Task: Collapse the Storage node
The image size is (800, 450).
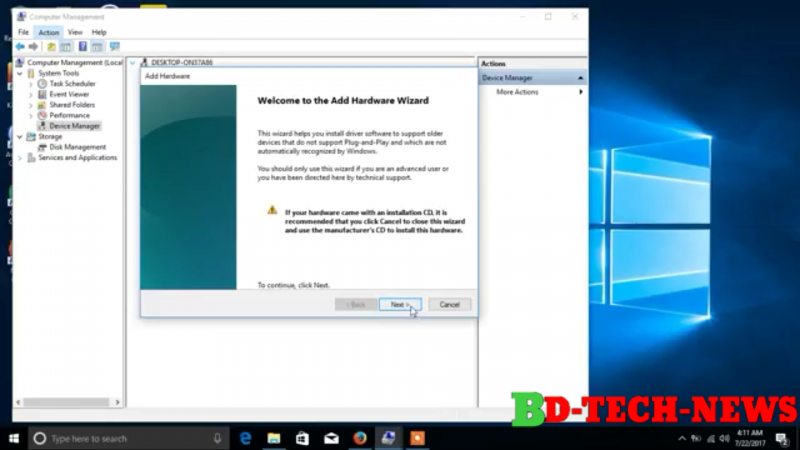Action: click(x=20, y=137)
